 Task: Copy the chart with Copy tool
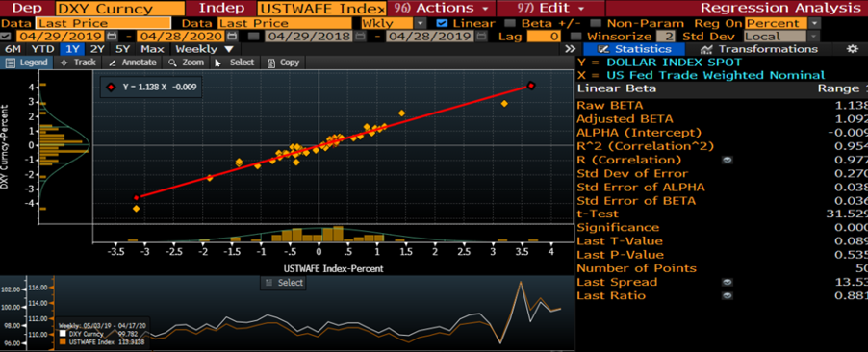coord(283,63)
